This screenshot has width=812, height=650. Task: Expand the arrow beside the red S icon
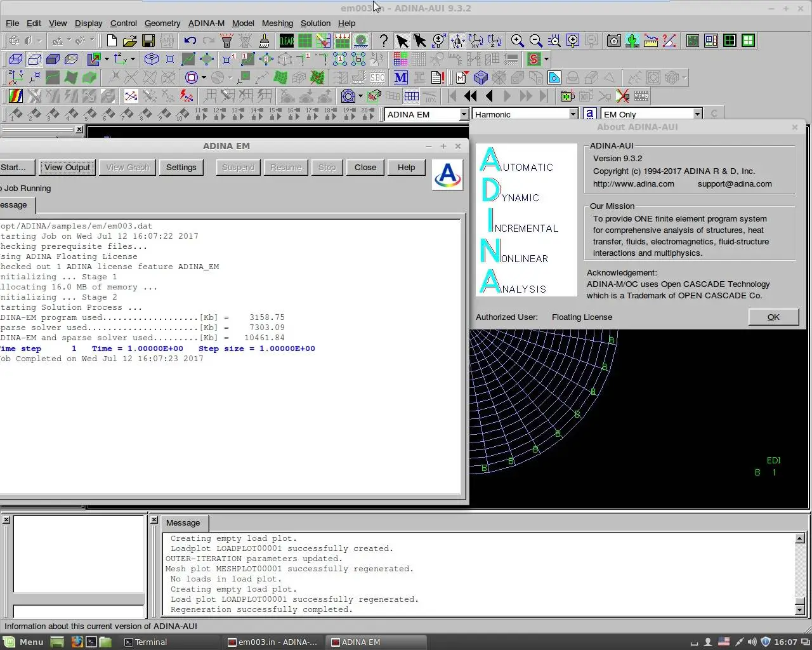click(546, 59)
